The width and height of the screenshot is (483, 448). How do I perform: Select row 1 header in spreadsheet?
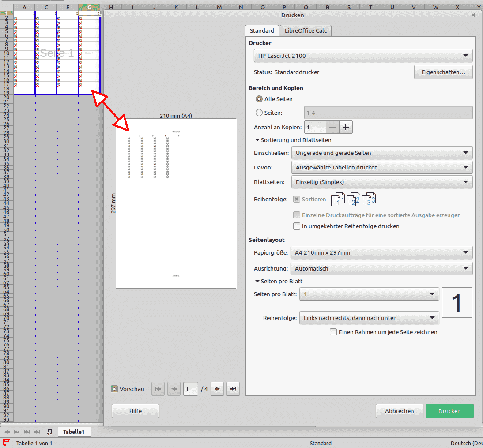click(x=7, y=14)
